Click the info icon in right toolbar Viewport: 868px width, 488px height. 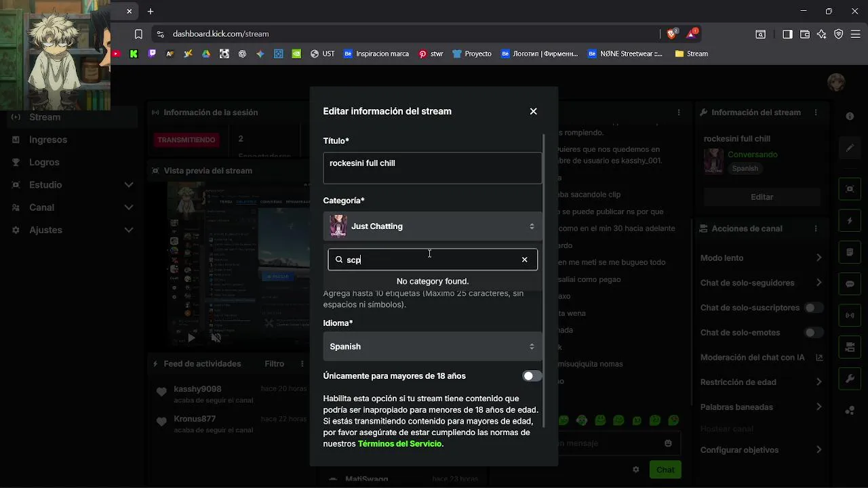[850, 117]
